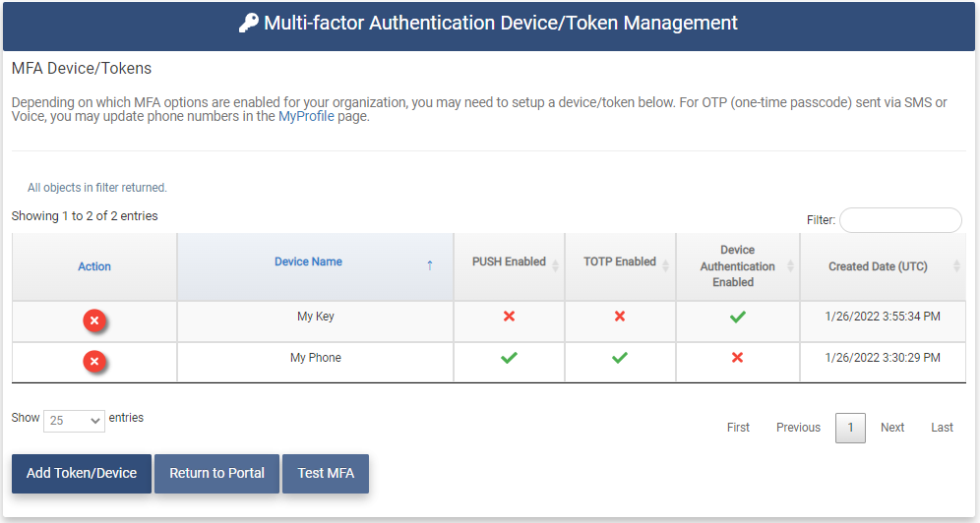Click Device Authentication checkmark for My Key

[737, 317]
